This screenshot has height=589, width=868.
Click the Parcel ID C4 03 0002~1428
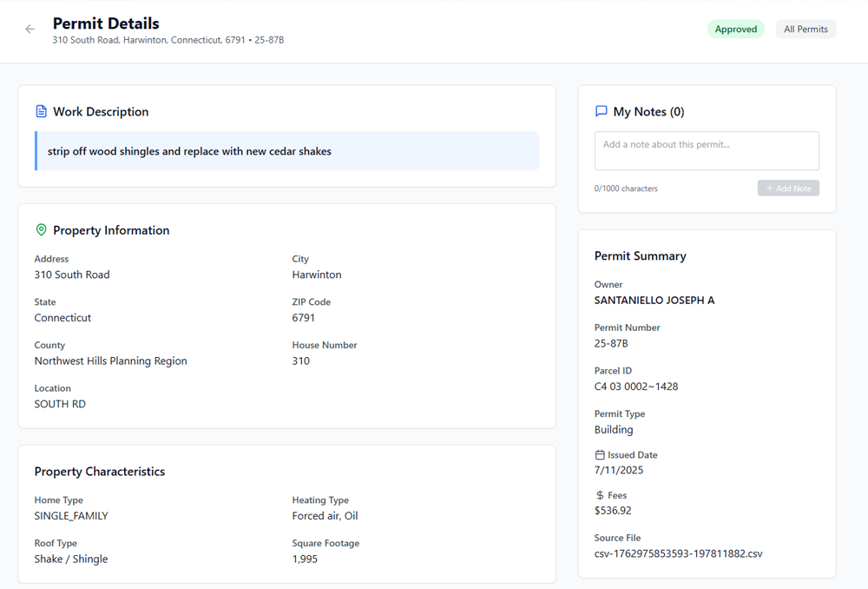pos(635,387)
